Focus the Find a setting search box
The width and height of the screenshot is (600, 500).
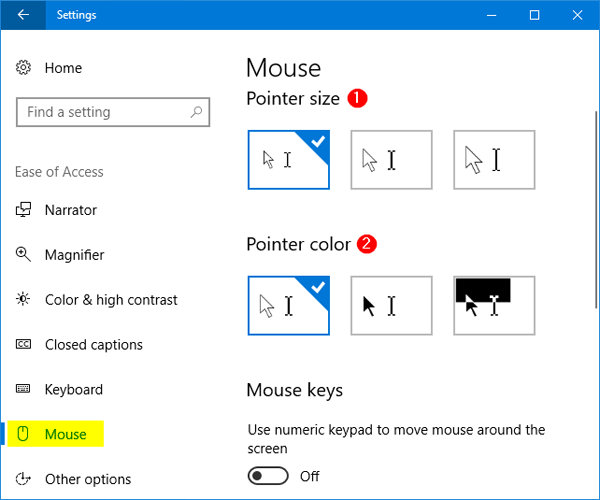(x=113, y=112)
